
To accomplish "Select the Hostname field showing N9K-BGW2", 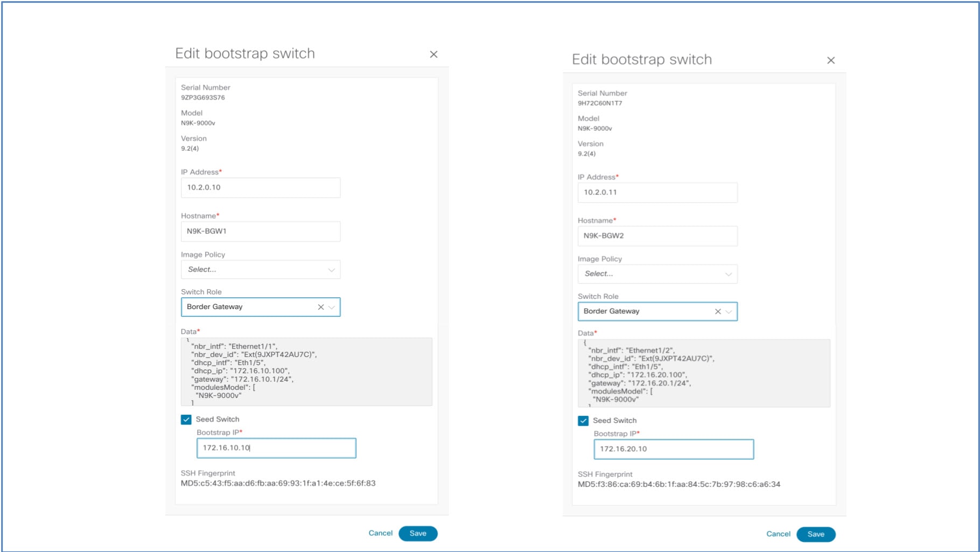I will 657,236.
